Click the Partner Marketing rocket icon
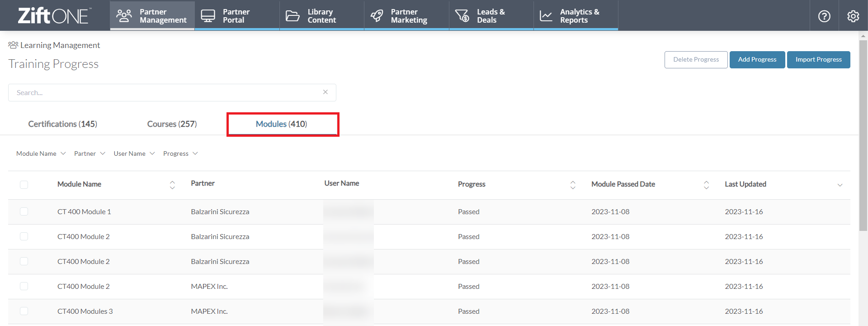 coord(377,16)
